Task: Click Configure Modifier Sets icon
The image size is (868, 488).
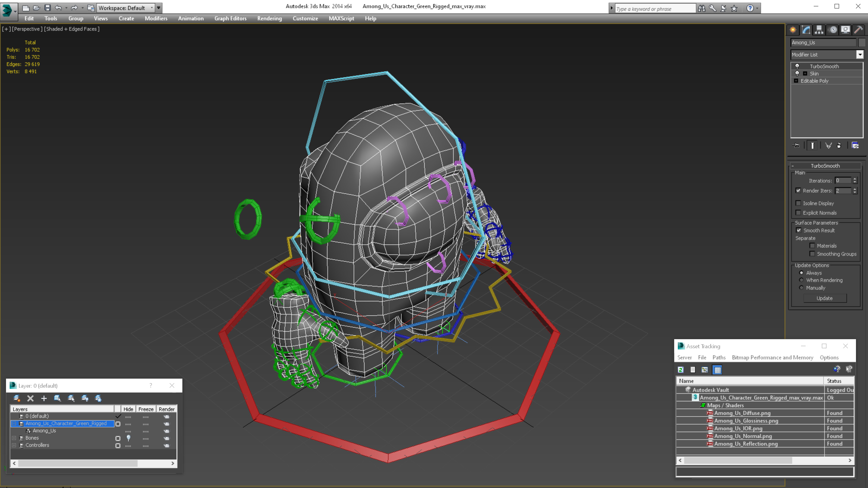Action: (x=855, y=145)
